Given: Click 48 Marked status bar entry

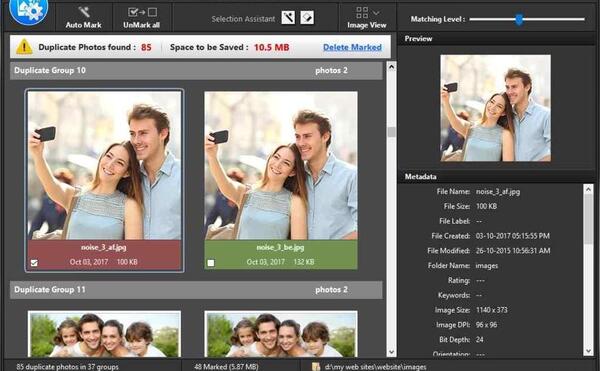Looking at the screenshot, I should [x=226, y=367].
